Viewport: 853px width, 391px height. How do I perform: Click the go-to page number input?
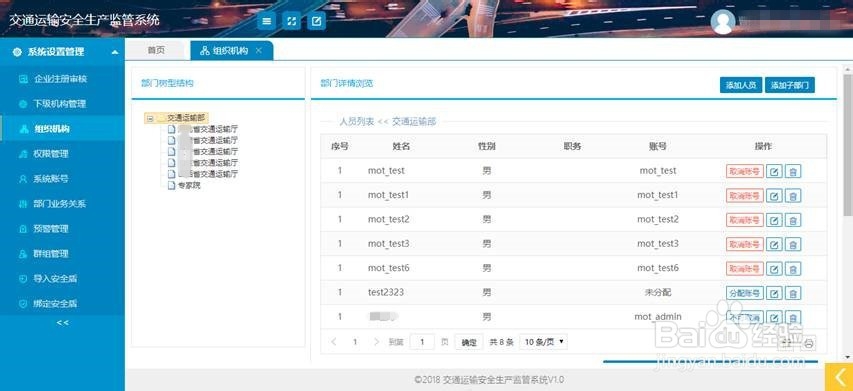click(422, 342)
